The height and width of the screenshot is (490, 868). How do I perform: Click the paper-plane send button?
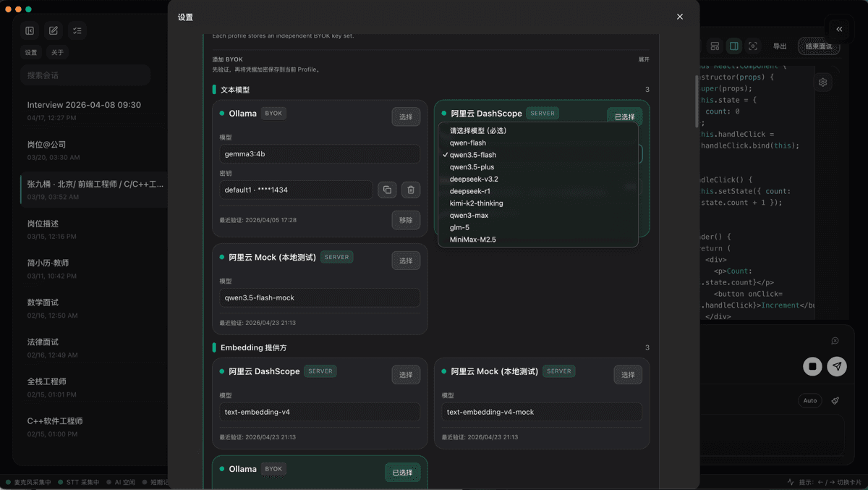pos(837,366)
